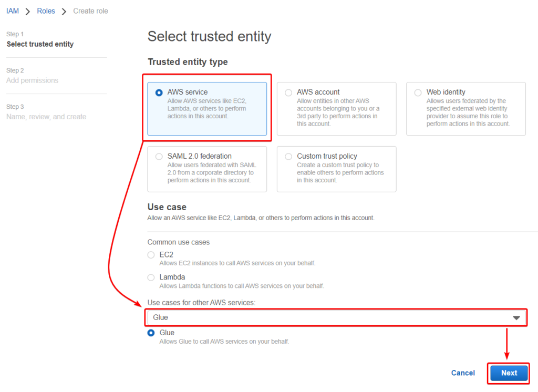This screenshot has width=538, height=392.
Task: Click the AWS account option card
Action: coord(336,108)
